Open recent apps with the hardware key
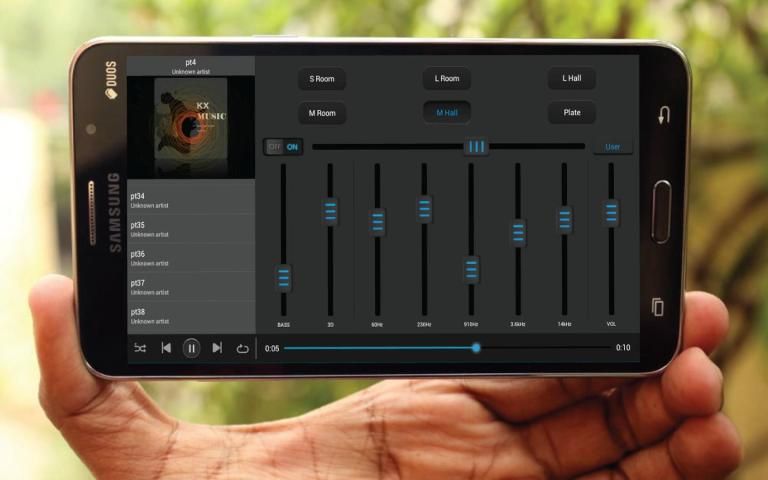This screenshot has height=480, width=768. click(657, 307)
